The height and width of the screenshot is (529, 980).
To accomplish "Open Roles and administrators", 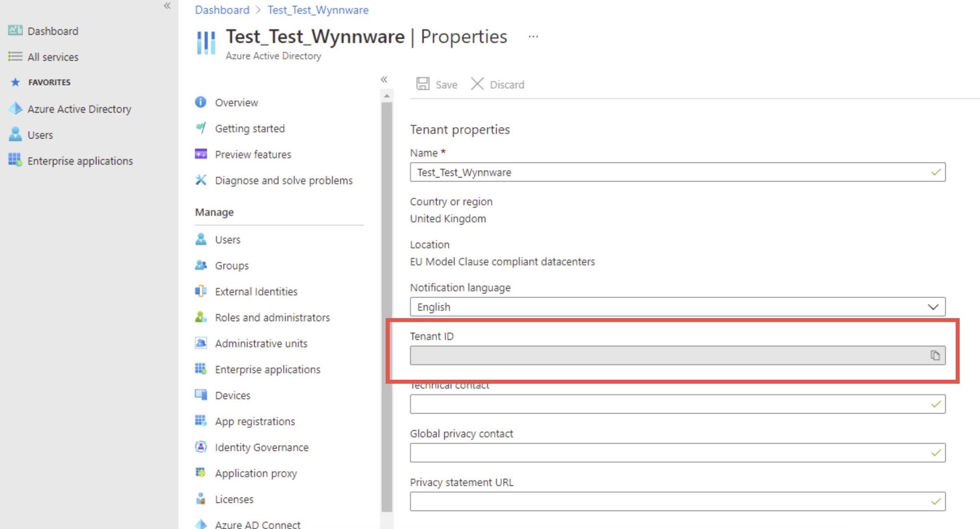I will coord(272,317).
